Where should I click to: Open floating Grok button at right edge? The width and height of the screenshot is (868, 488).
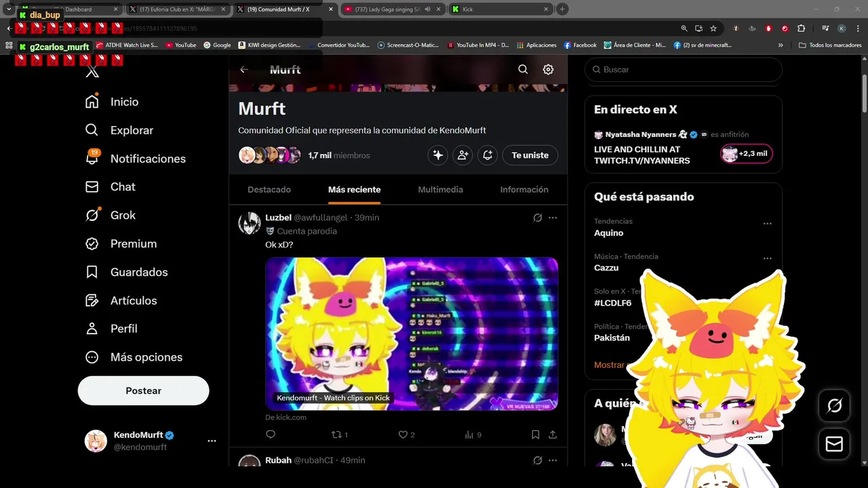click(x=834, y=406)
